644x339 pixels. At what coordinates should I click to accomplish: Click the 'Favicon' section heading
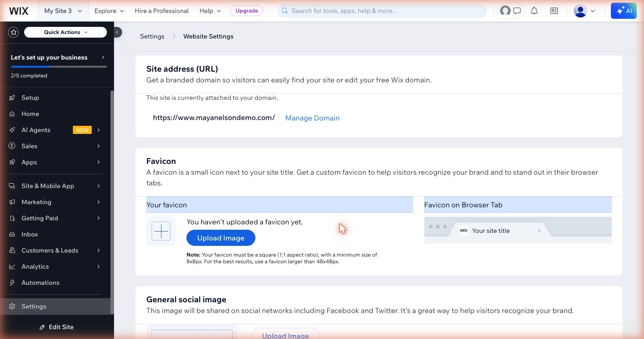click(161, 161)
